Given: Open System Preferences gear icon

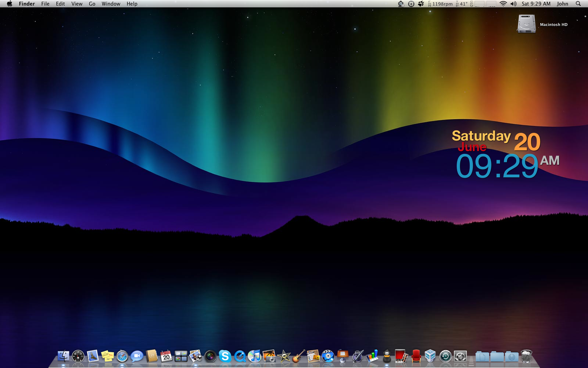Looking at the screenshot, I should click(x=460, y=356).
